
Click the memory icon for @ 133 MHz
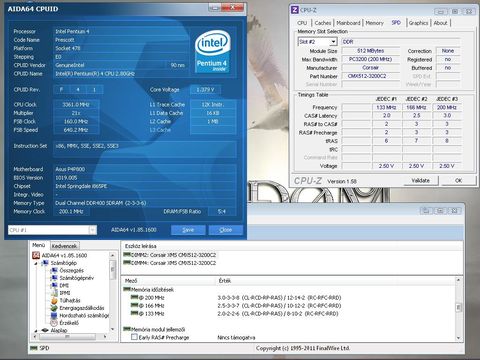coord(134,313)
